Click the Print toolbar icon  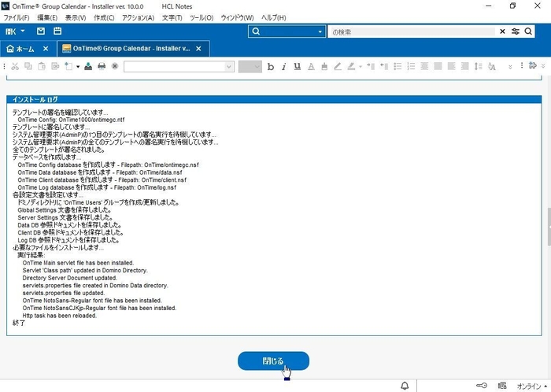click(102, 66)
